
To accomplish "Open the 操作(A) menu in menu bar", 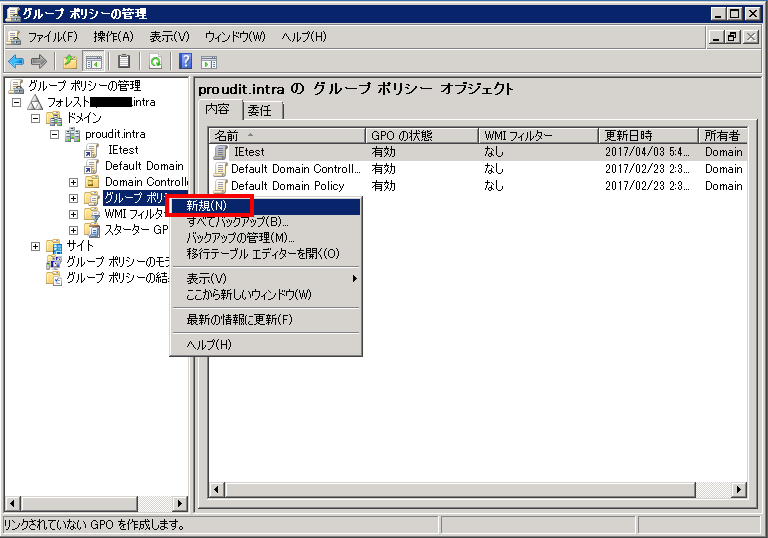I will tap(113, 37).
